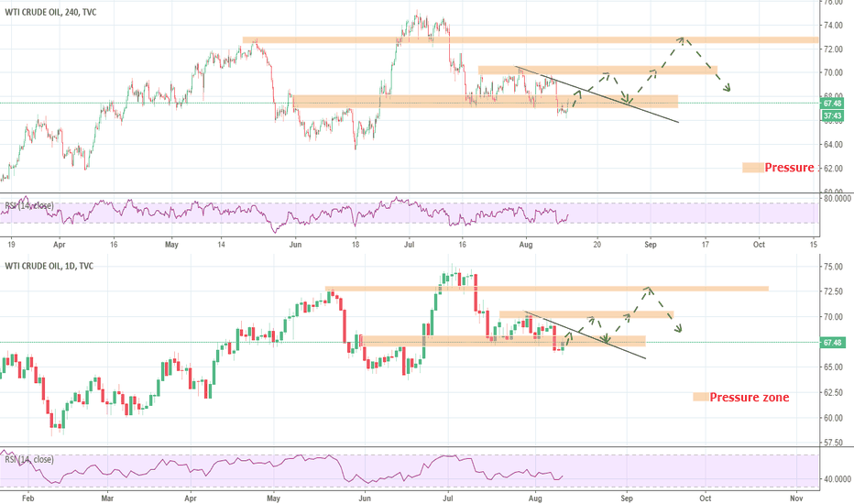Viewport: 854px width, 504px height.
Task: Click the red Pressure legend text on the 240 chart
Action: [789, 168]
